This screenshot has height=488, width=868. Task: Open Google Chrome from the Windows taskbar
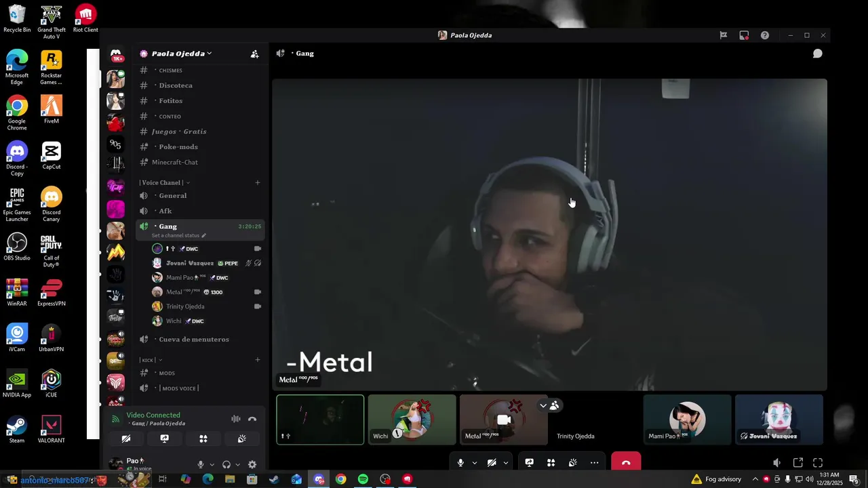[x=341, y=479]
